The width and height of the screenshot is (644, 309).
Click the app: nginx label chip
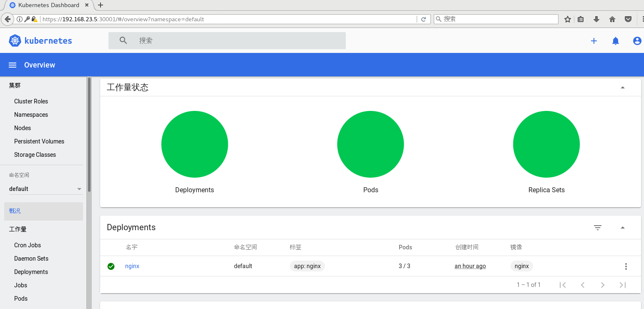pos(307,266)
